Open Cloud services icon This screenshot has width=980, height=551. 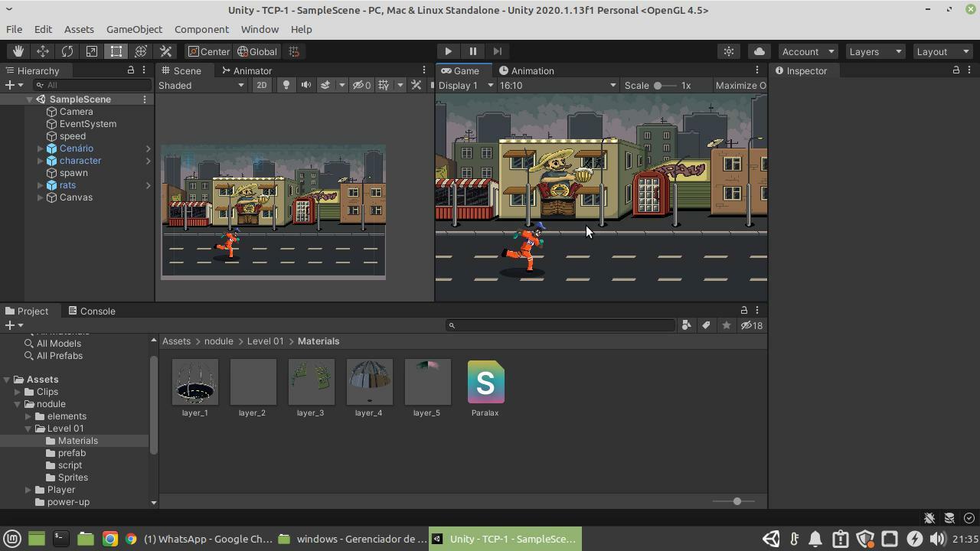tap(759, 51)
